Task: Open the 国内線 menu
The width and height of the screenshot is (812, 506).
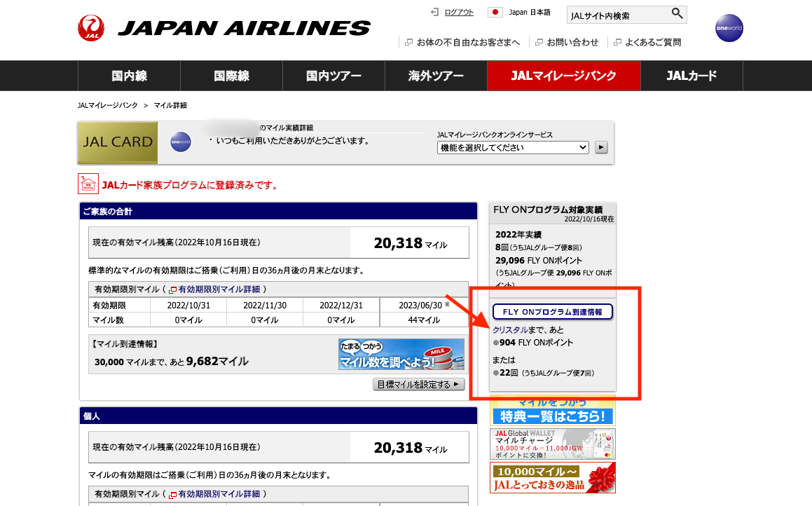Action: (129, 76)
